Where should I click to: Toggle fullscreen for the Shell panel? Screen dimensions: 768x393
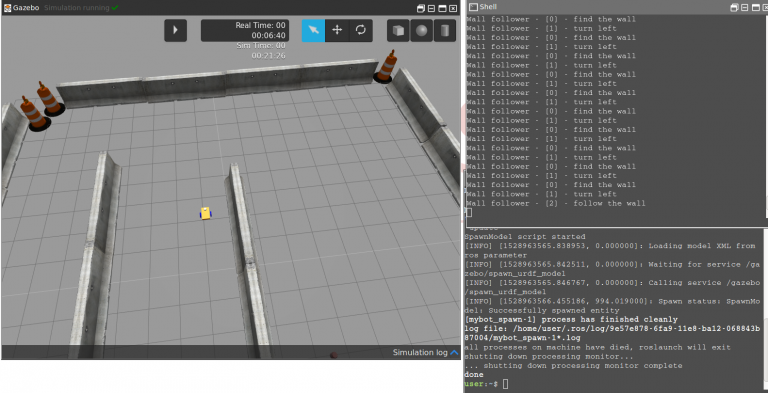[755, 7]
